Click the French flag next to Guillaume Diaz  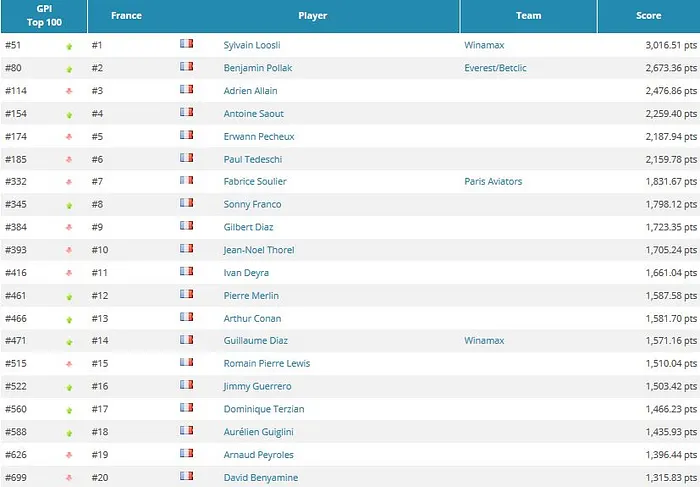[186, 340]
